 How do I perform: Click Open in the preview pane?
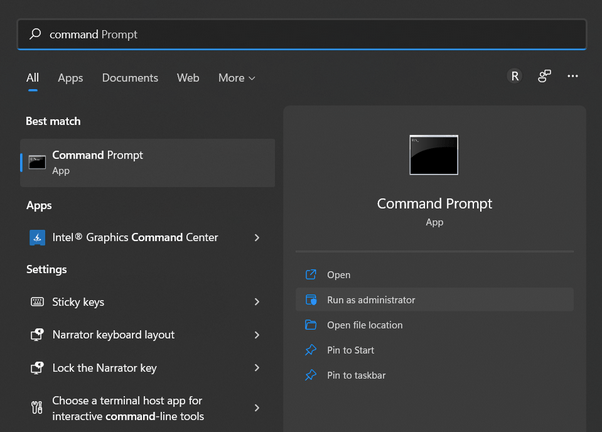pyautogui.click(x=435, y=275)
